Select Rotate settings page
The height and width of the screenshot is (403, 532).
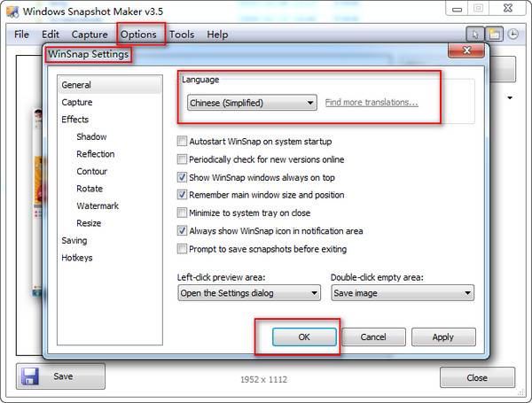[x=90, y=189]
